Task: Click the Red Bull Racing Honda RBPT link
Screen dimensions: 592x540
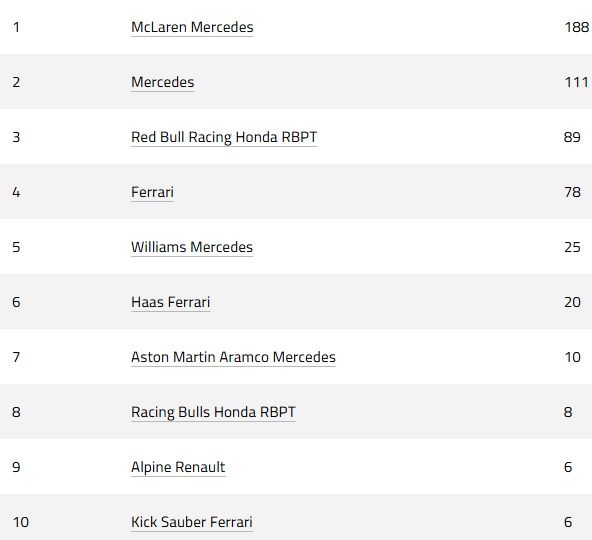Action: coord(224,137)
